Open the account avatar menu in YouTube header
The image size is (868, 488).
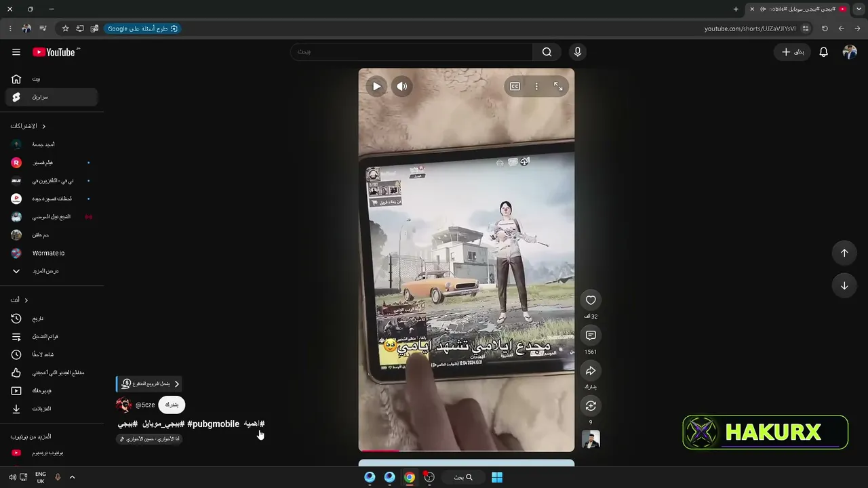click(x=850, y=52)
